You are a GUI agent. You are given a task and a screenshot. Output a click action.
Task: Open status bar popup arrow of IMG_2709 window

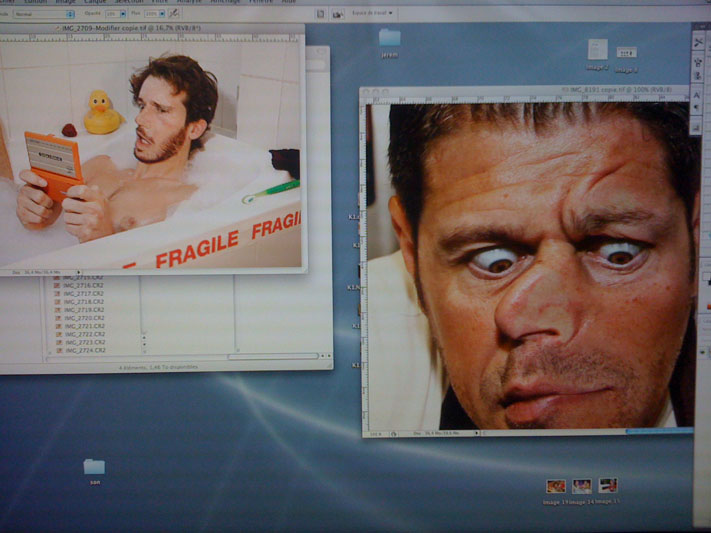tap(78, 273)
